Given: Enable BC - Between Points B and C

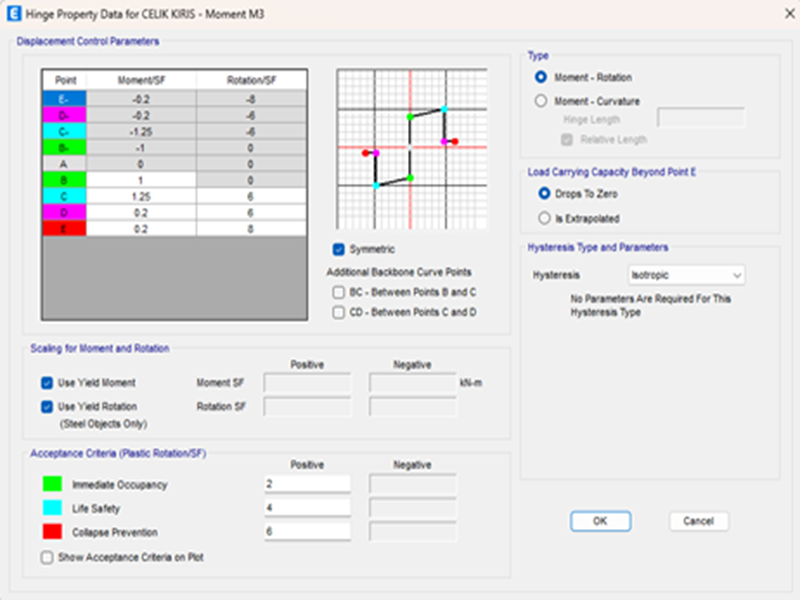Looking at the screenshot, I should pyautogui.click(x=339, y=292).
